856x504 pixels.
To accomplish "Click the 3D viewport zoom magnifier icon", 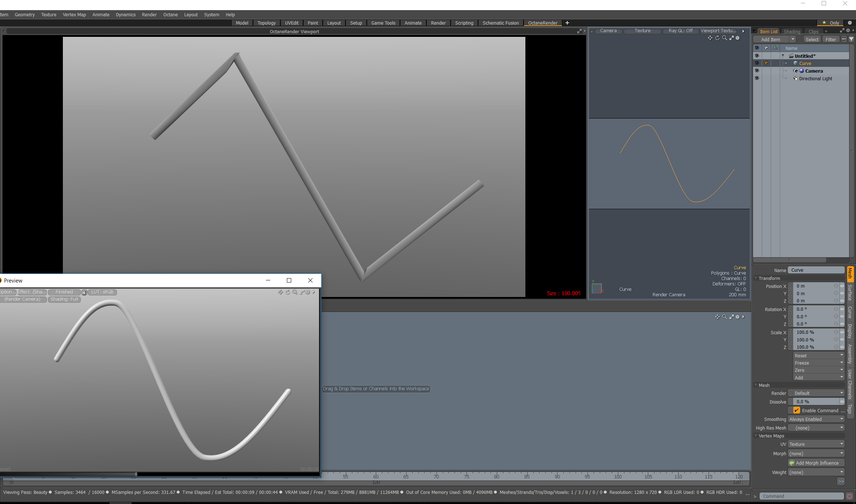I will point(724,38).
